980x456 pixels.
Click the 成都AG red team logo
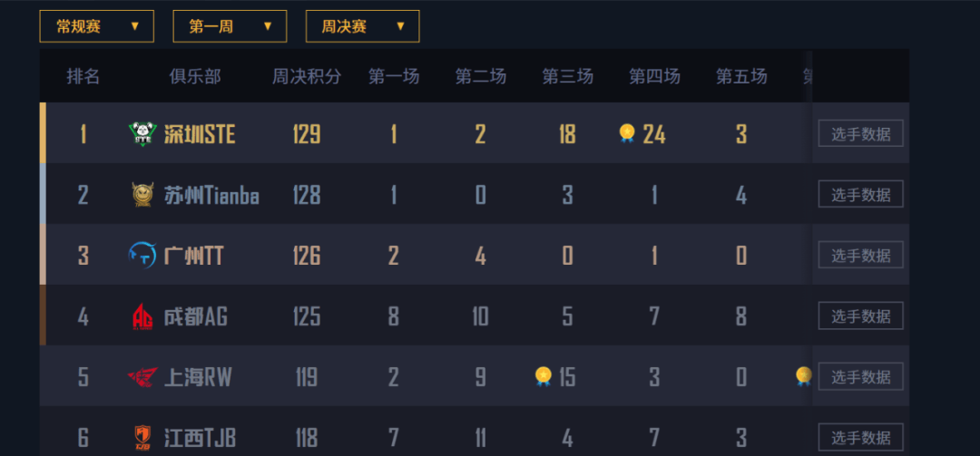pyautogui.click(x=142, y=316)
